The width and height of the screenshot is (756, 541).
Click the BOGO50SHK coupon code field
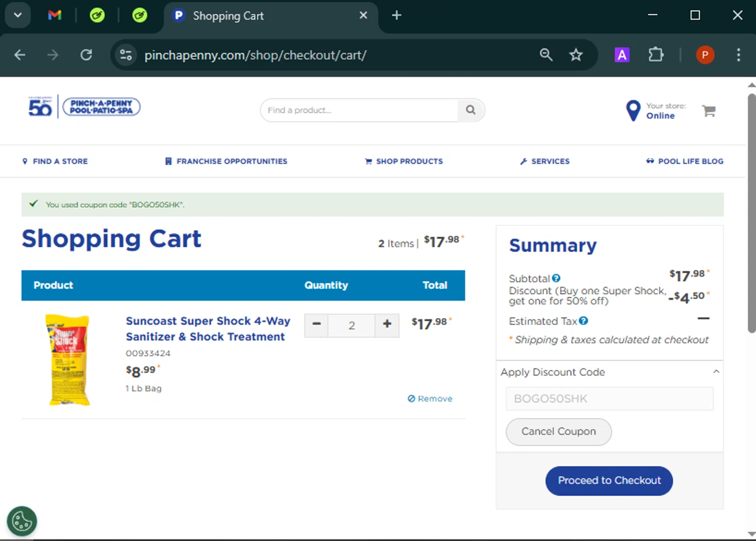coord(609,398)
